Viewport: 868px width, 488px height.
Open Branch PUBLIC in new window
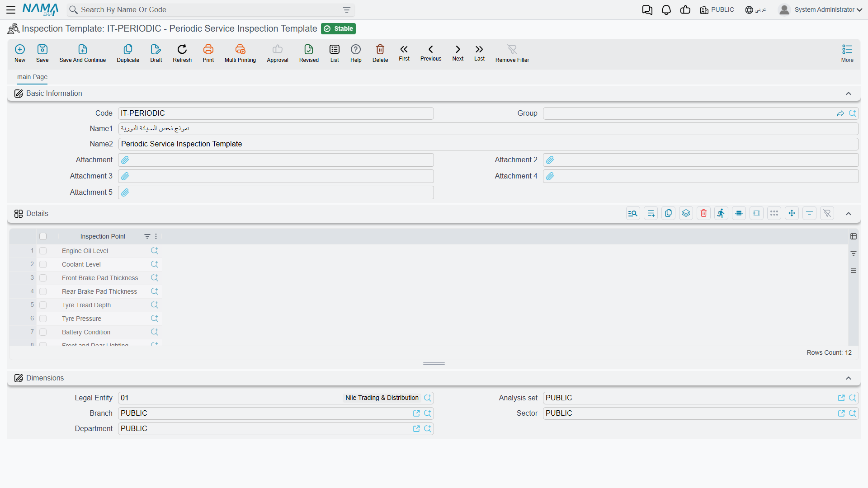416,413
